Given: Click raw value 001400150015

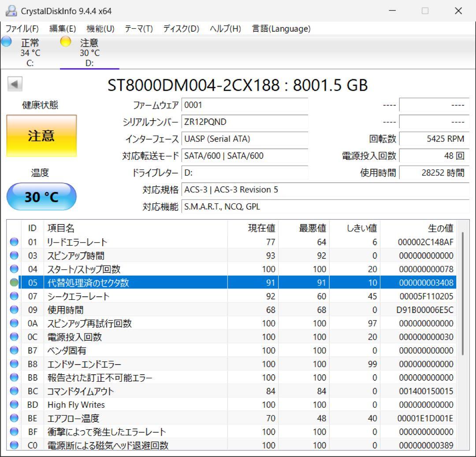Looking at the screenshot, I should (426, 391).
